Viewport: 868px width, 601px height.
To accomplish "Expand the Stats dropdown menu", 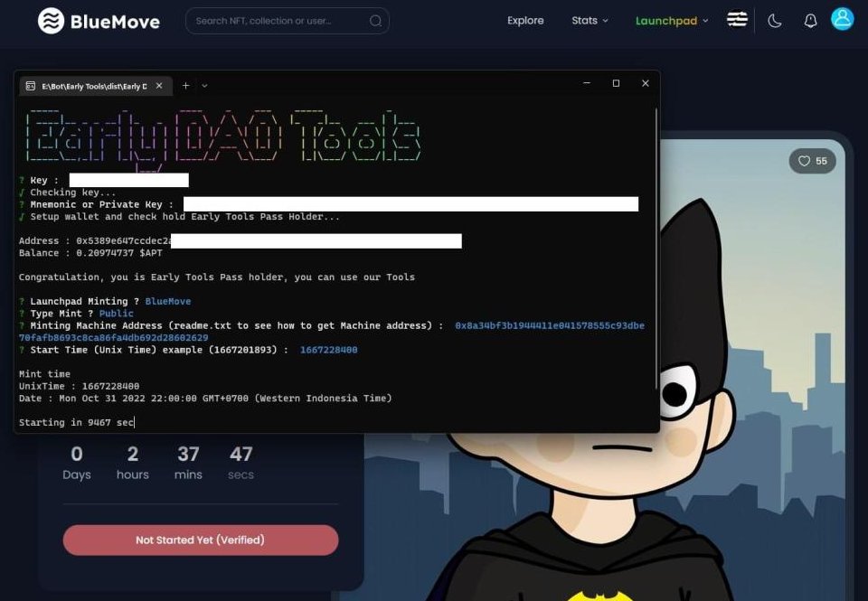I will 589,20.
